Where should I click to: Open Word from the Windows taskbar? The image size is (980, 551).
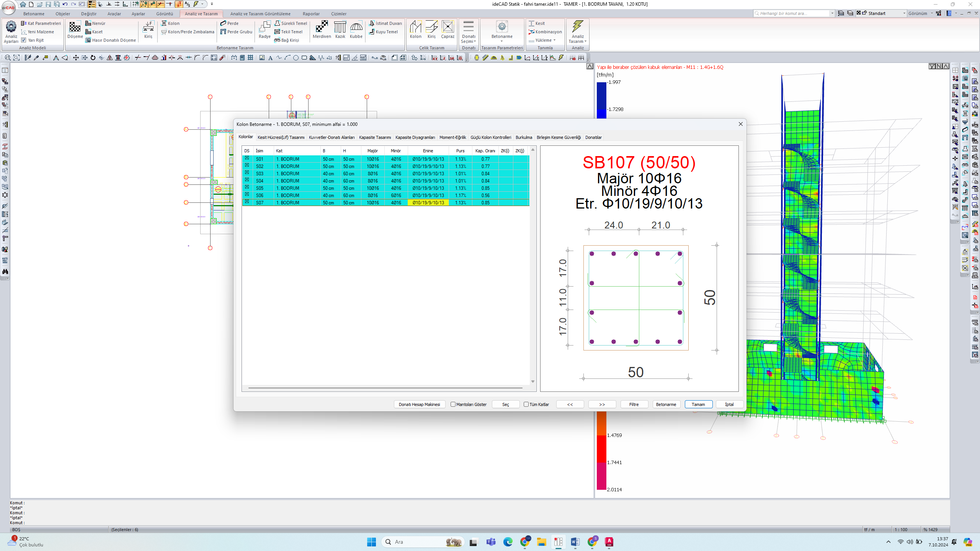point(575,542)
